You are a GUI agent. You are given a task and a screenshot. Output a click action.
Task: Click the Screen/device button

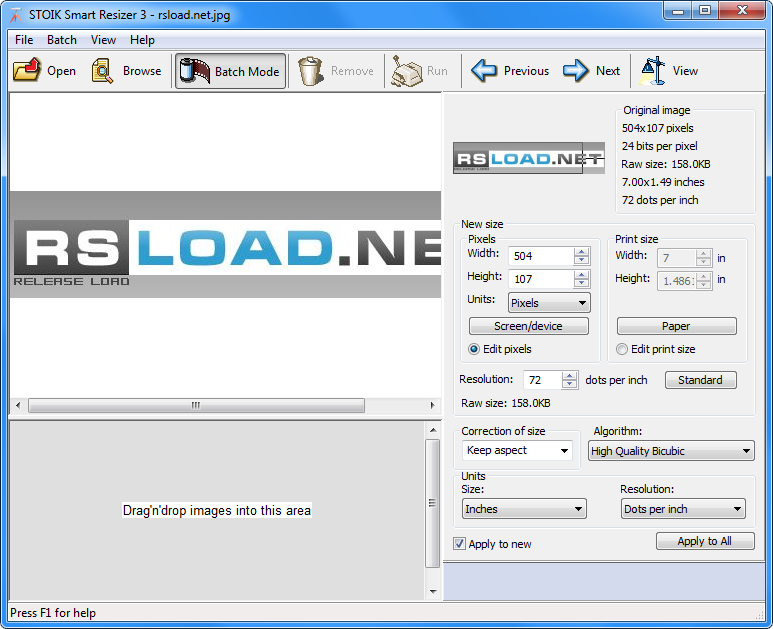point(528,326)
